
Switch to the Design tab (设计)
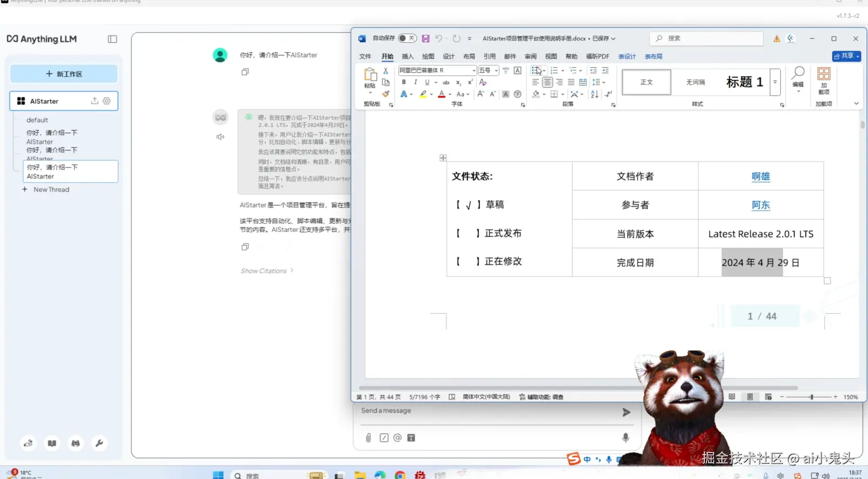pyautogui.click(x=449, y=56)
